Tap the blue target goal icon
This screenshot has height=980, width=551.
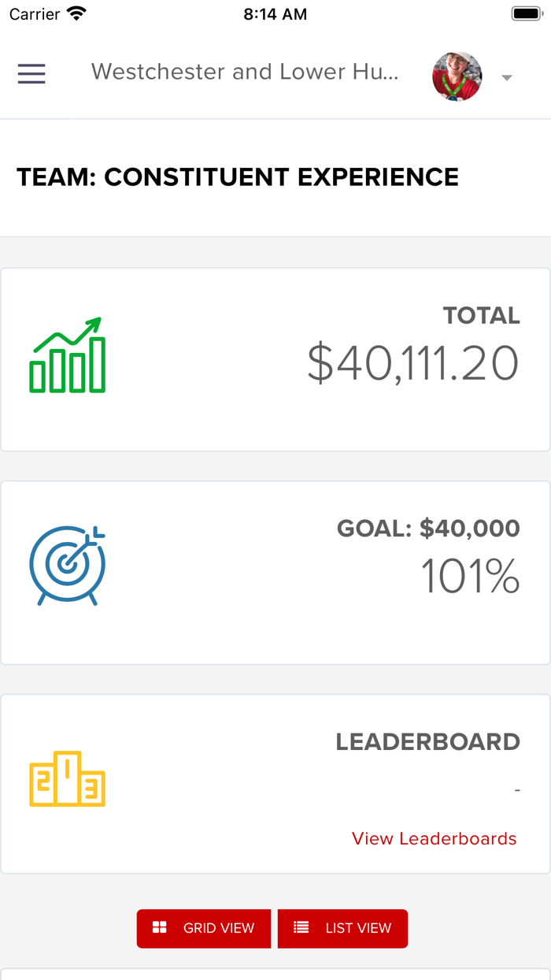pyautogui.click(x=68, y=566)
